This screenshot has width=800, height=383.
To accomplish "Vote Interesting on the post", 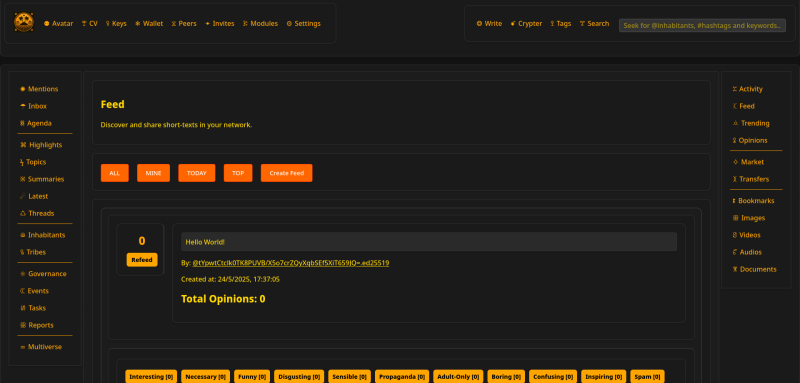I will click(151, 377).
